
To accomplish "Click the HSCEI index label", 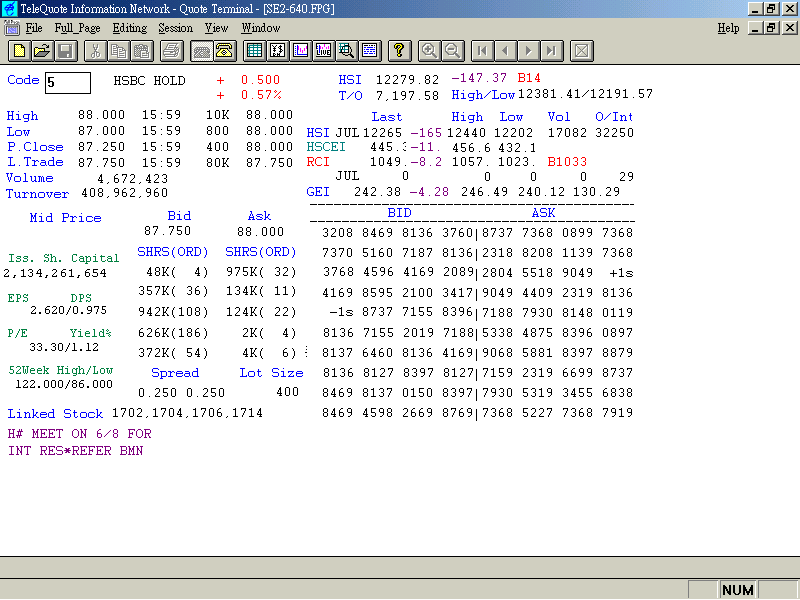I will tap(326, 147).
